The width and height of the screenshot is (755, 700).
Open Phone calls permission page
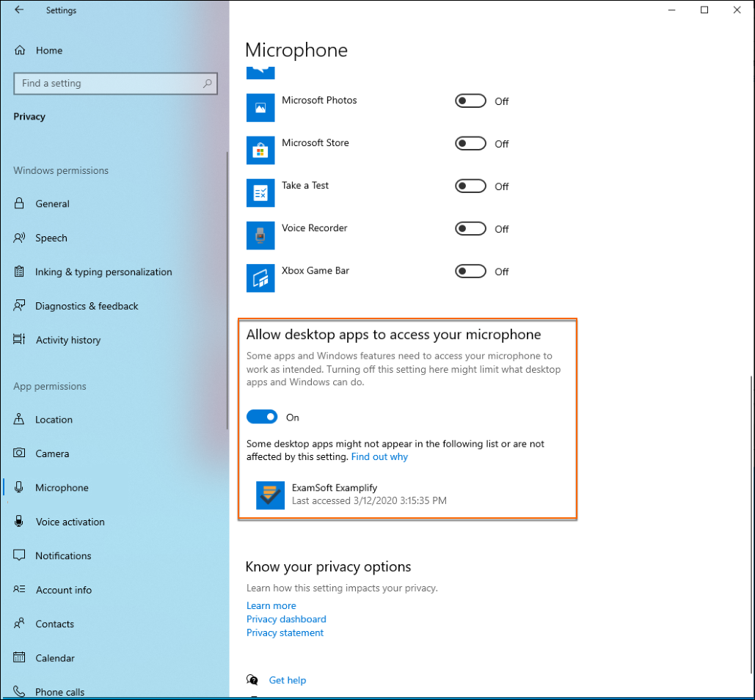(59, 692)
